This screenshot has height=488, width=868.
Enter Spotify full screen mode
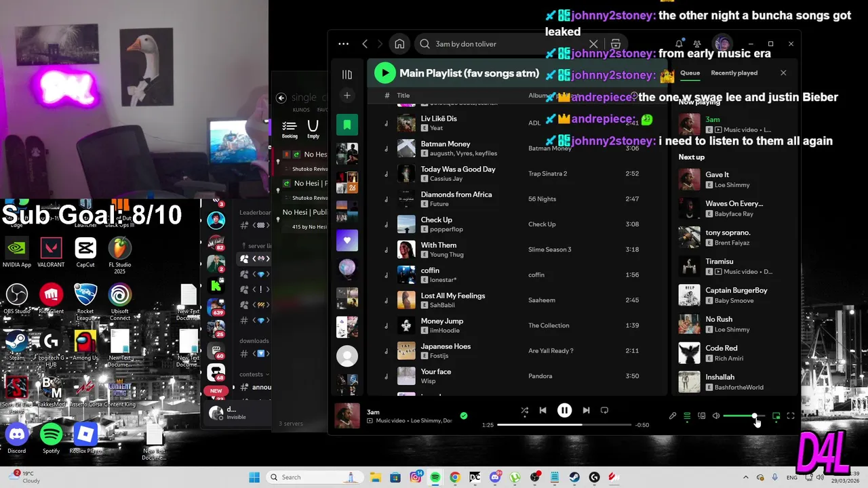(x=791, y=416)
